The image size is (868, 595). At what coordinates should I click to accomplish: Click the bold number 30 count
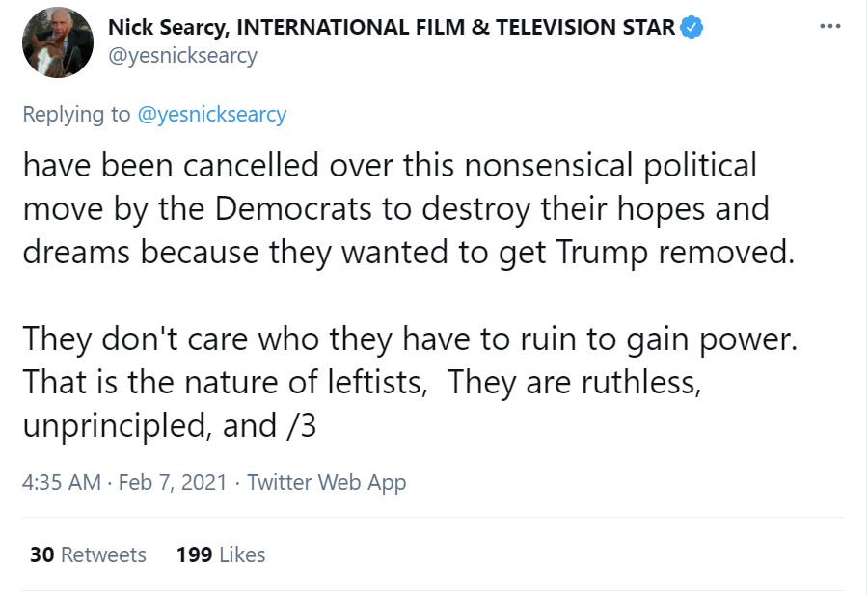pyautogui.click(x=41, y=554)
